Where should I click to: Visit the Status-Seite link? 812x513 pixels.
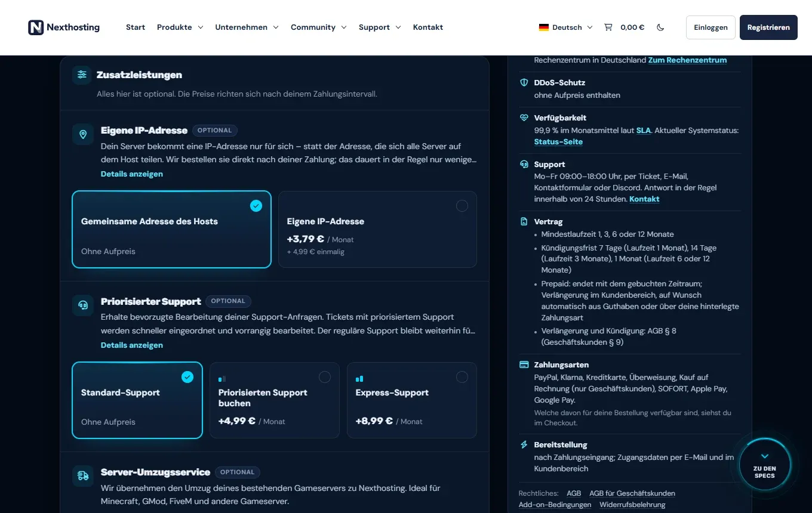click(x=558, y=142)
